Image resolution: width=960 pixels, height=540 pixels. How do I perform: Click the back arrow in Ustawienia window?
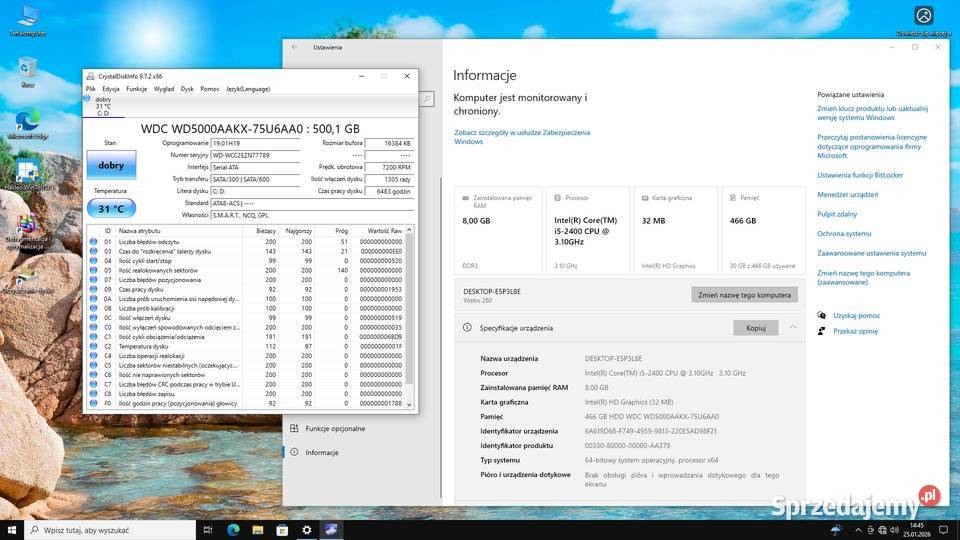pos(294,47)
